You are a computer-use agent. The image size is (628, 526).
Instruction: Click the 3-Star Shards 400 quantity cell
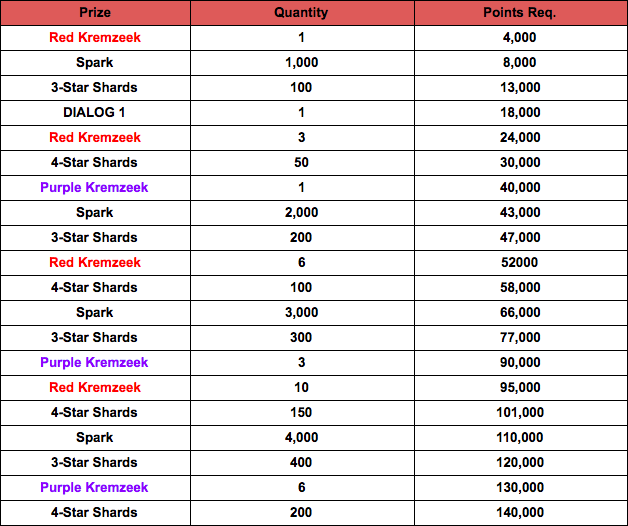[302, 462]
